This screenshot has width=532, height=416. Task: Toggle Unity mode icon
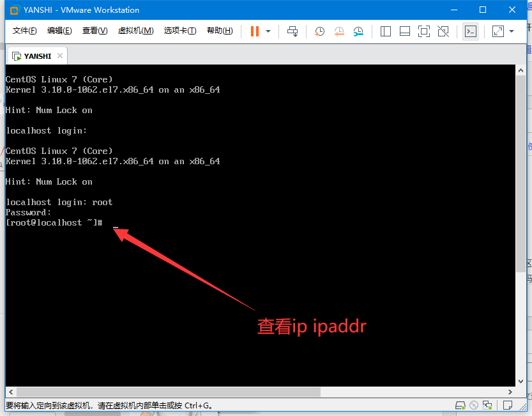pos(444,31)
